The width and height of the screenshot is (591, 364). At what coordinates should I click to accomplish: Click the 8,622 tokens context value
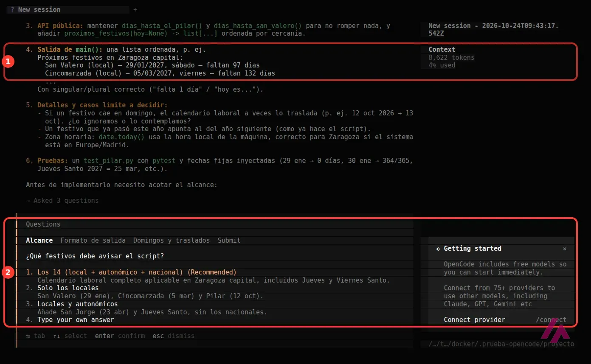(451, 57)
